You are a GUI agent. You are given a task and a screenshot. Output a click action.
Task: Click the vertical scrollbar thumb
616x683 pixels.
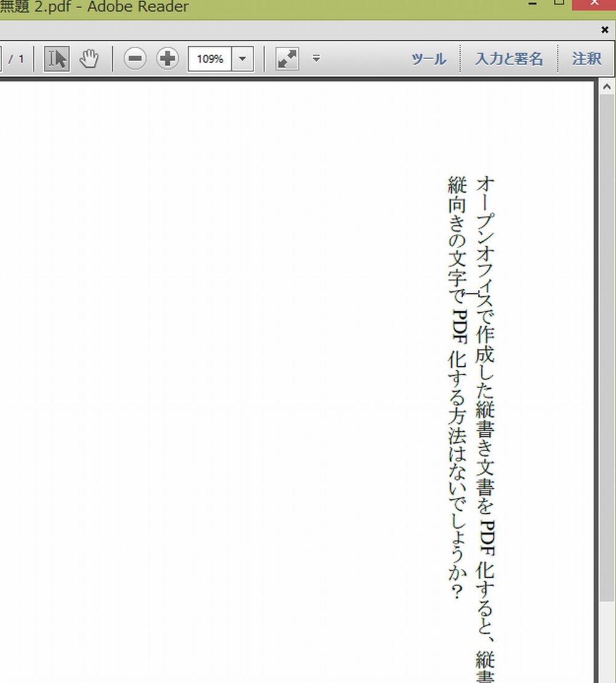pyautogui.click(x=607, y=347)
